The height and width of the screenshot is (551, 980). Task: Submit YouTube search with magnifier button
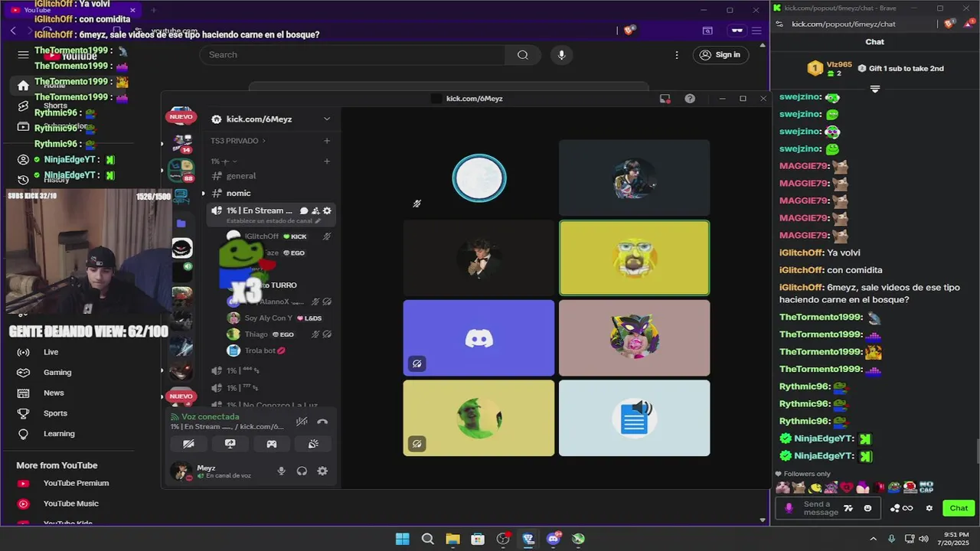pos(523,55)
